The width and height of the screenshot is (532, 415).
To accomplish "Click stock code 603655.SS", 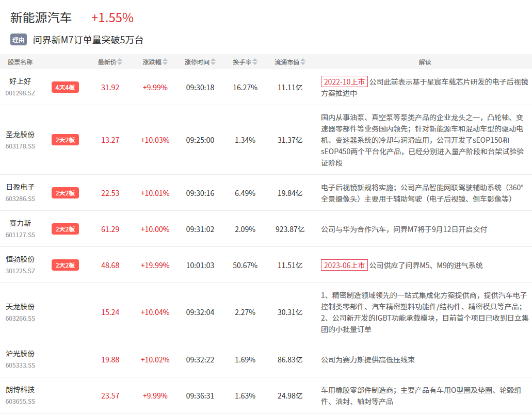I will (20, 402).
